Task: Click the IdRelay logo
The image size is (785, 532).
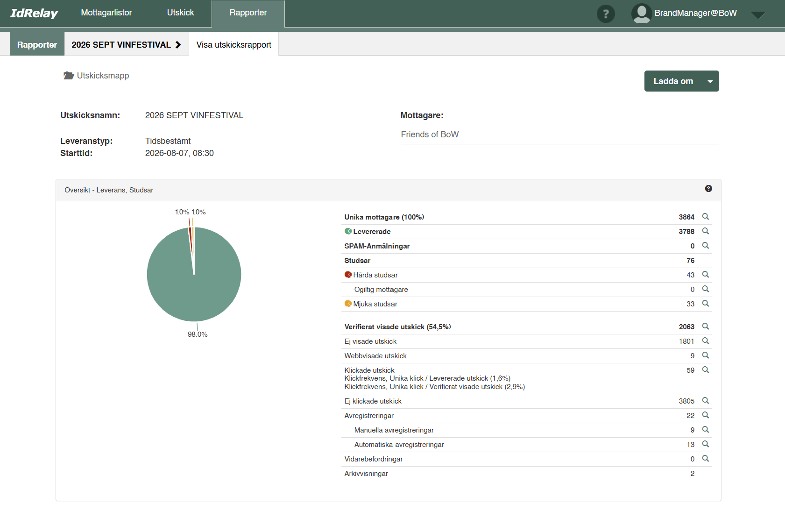Action: pos(34,13)
